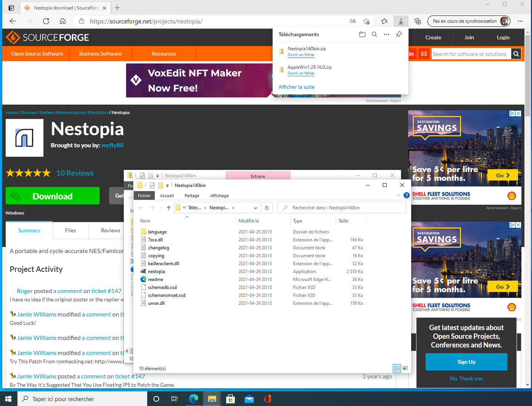Open Edge settings and more menu
Viewport: 532px width, 406px height.
coord(520,21)
